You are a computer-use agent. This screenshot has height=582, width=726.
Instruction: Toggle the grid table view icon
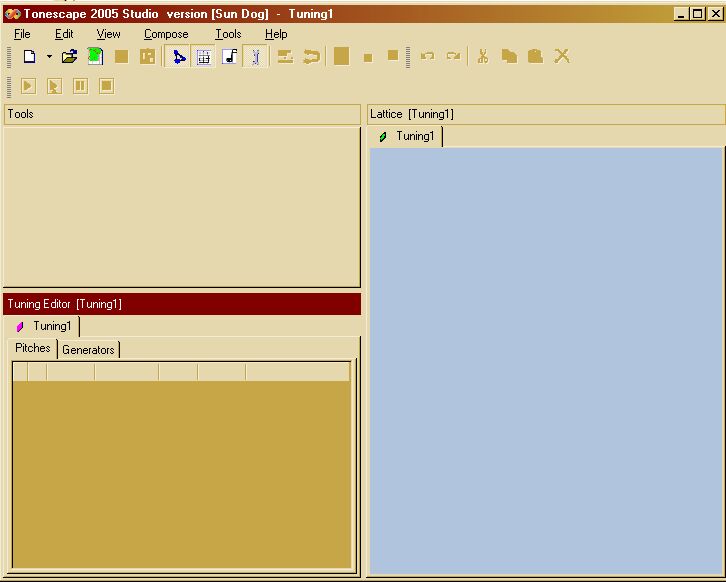[203, 56]
